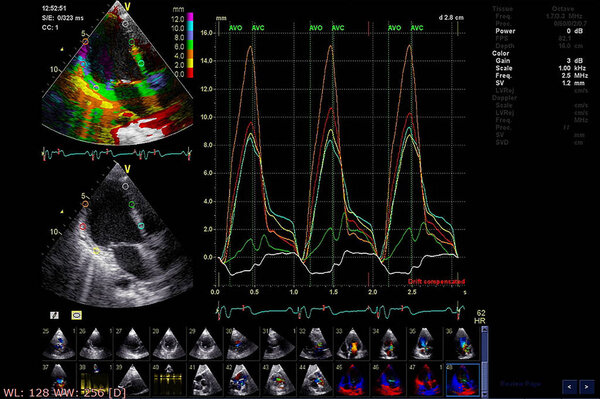The image size is (600, 399).
Task: Click the "S/E: 0/323 ms" text
Action: tap(63, 18)
